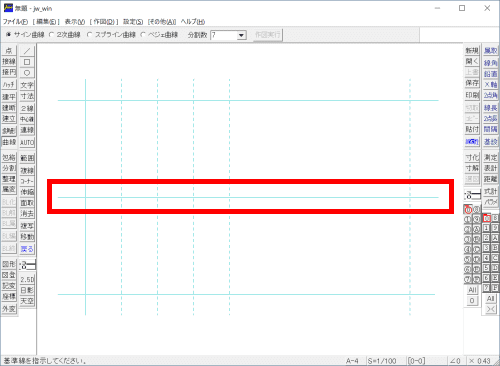Choose the 点 (point) tool
Viewport: 500px width, 366px height.
pos(9,51)
